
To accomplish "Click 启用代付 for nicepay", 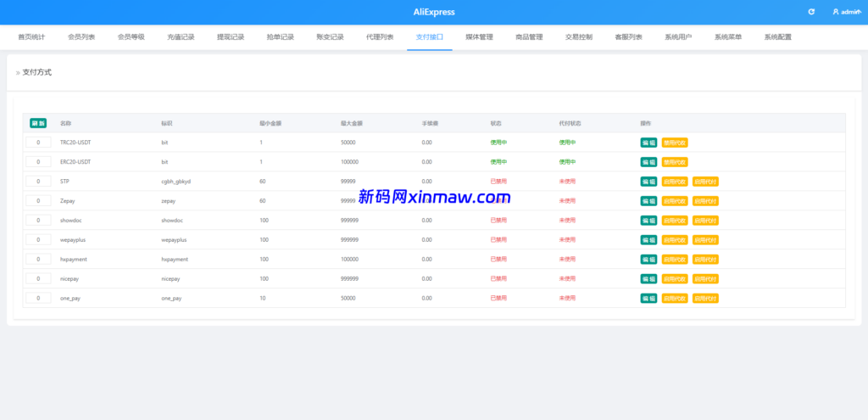I will (x=706, y=278).
